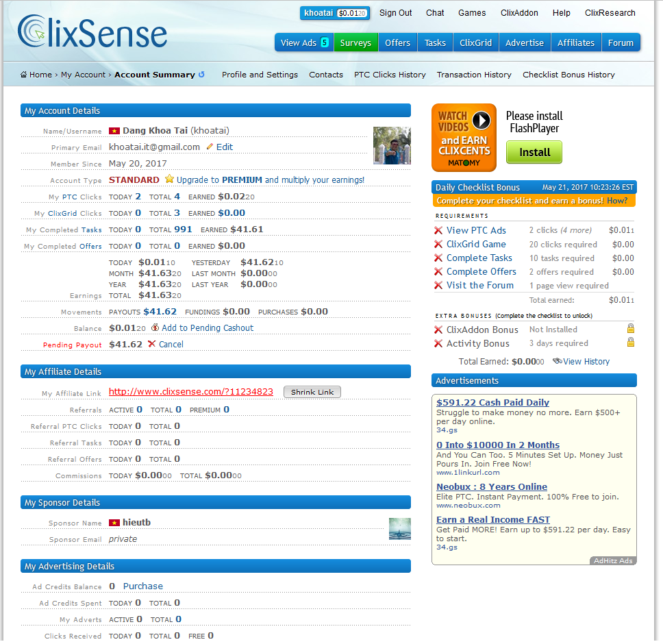Click the View Ads count badge 5
Viewport: 663px width, 644px height.
click(x=325, y=42)
